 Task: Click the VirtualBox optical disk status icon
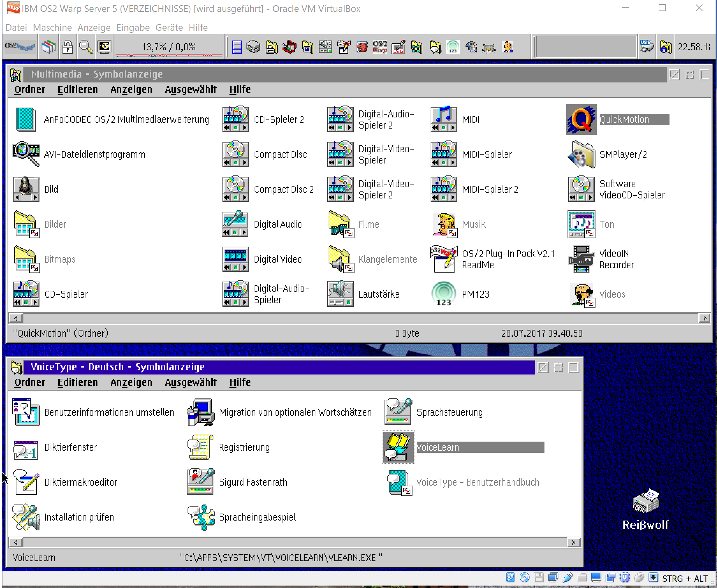pyautogui.click(x=525, y=578)
